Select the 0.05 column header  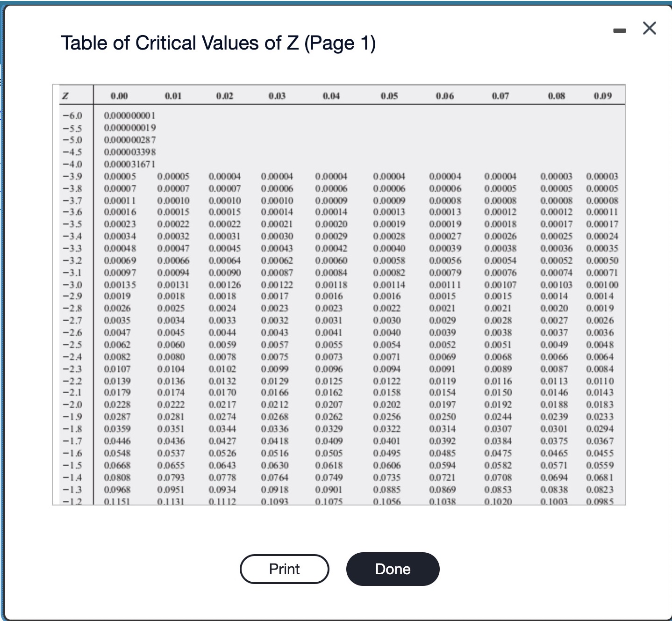(x=391, y=95)
